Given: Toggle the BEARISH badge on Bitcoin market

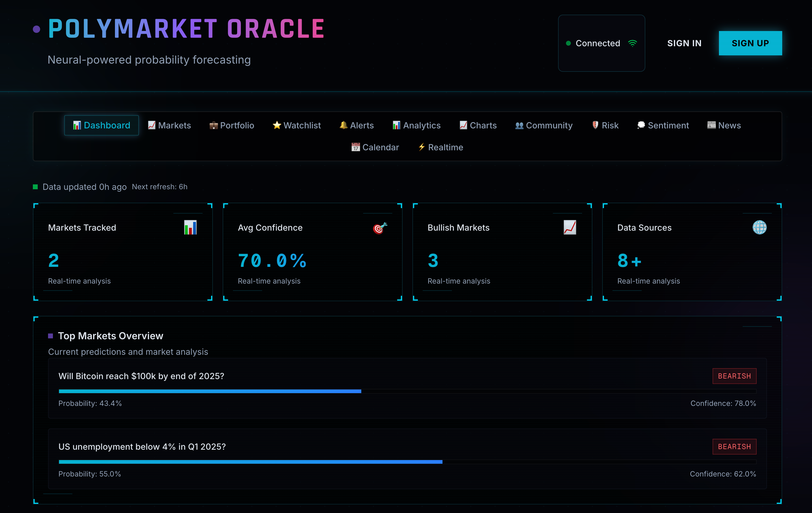Looking at the screenshot, I should (x=734, y=376).
